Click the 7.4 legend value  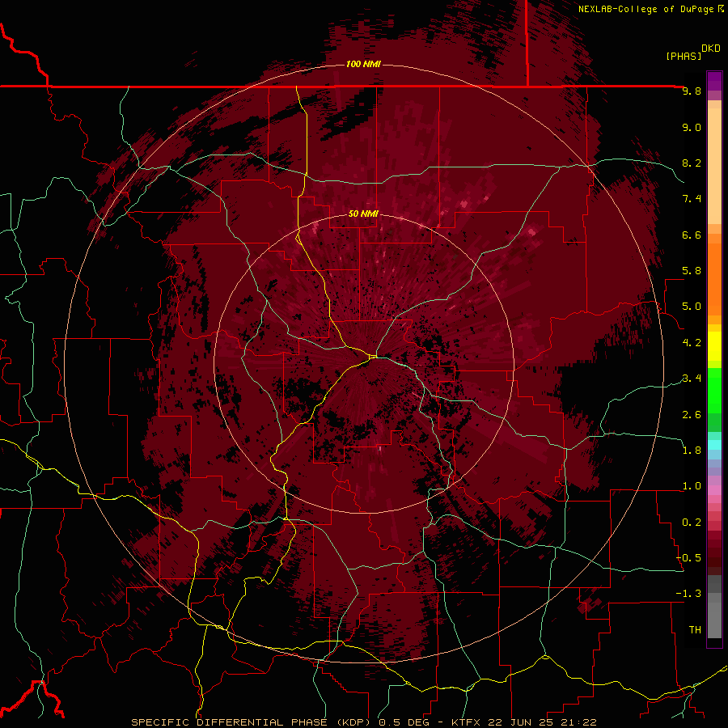(x=692, y=199)
